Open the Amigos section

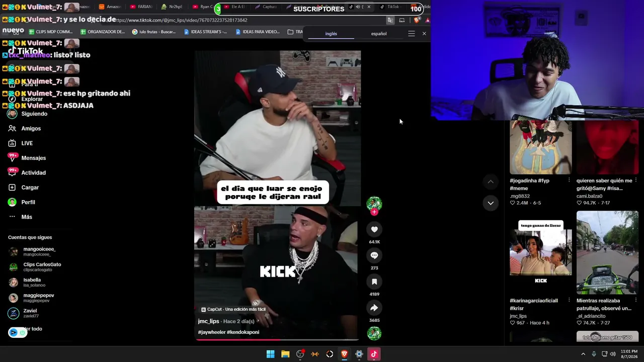point(25,129)
